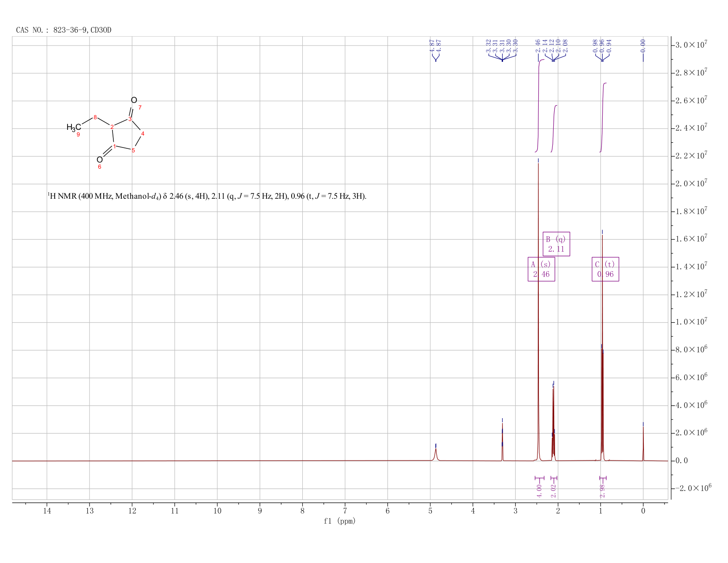Select multiplet box C (t)

pos(605,269)
